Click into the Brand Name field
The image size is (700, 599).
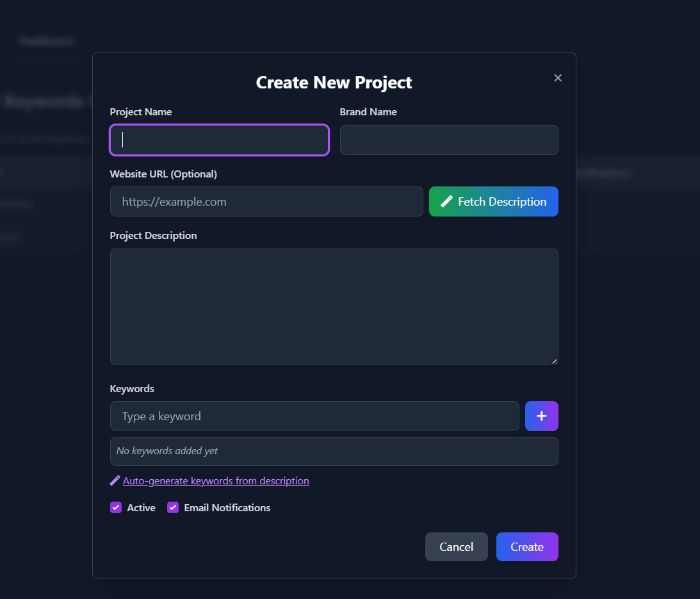tap(448, 140)
